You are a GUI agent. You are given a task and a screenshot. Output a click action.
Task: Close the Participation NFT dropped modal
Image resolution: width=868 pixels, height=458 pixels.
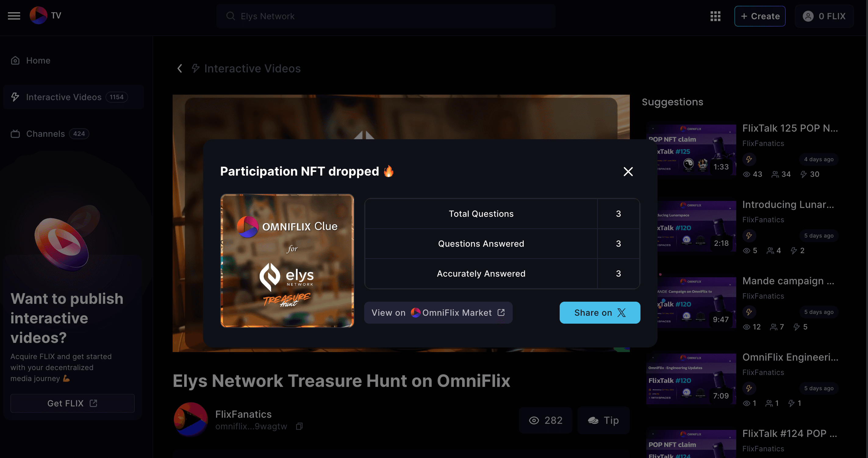point(629,171)
